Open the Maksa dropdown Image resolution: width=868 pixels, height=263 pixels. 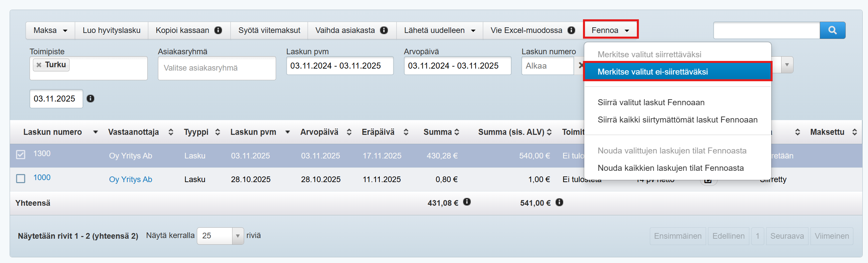coord(50,30)
